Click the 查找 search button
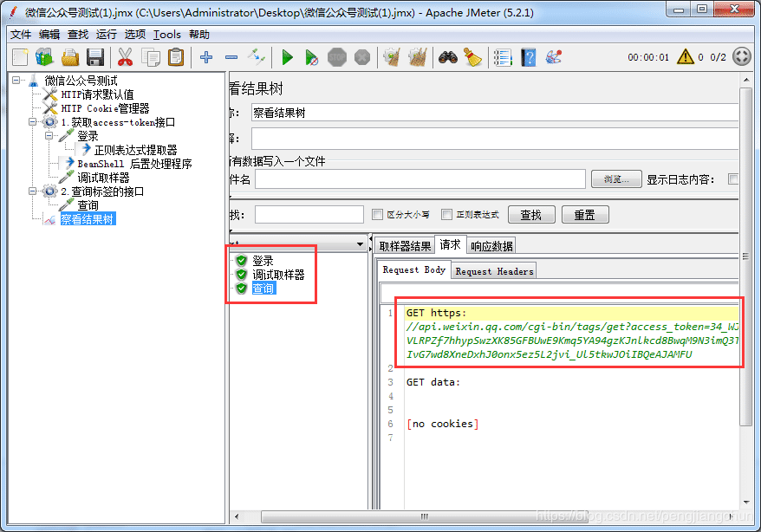The image size is (761, 532). (x=531, y=215)
